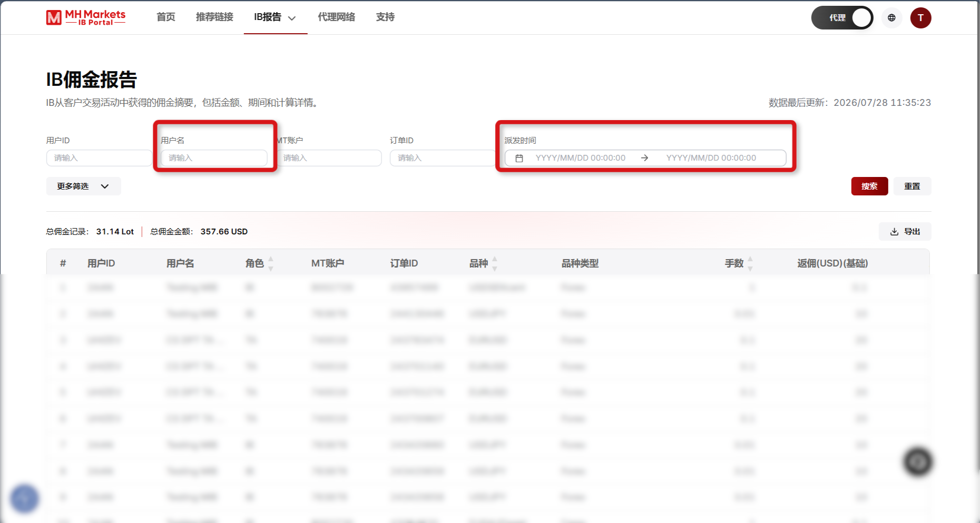The height and width of the screenshot is (523, 980).
Task: Sort the 角色 column using its arrows
Action: pyautogui.click(x=271, y=263)
